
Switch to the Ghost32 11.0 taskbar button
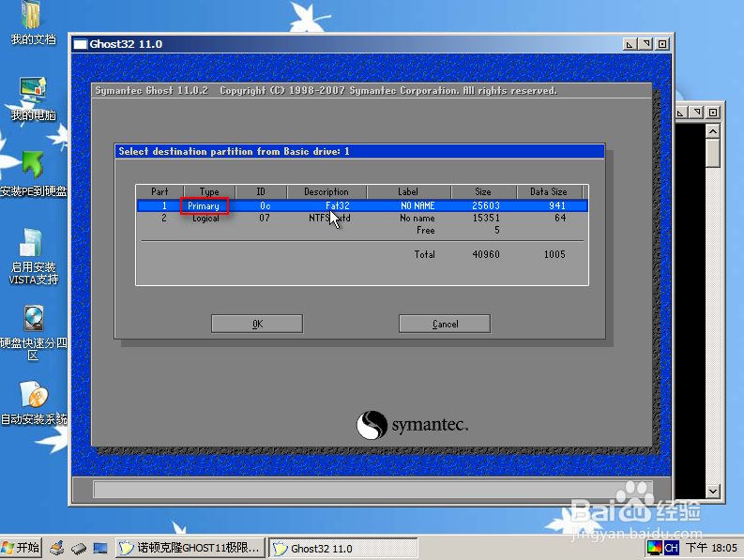pos(343,548)
